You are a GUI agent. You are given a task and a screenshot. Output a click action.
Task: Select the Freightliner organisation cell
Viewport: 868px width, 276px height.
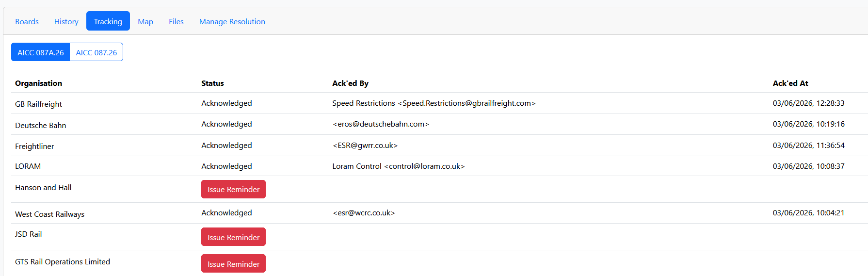(x=34, y=146)
